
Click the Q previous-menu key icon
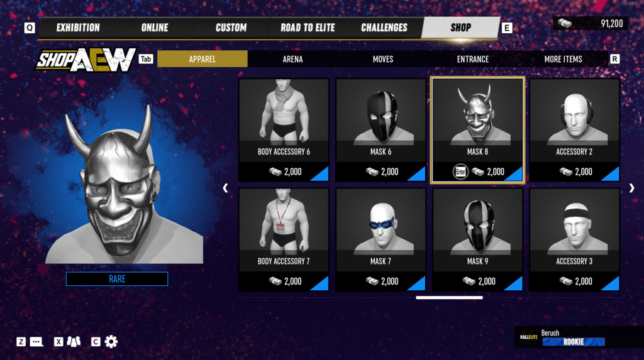click(x=30, y=28)
